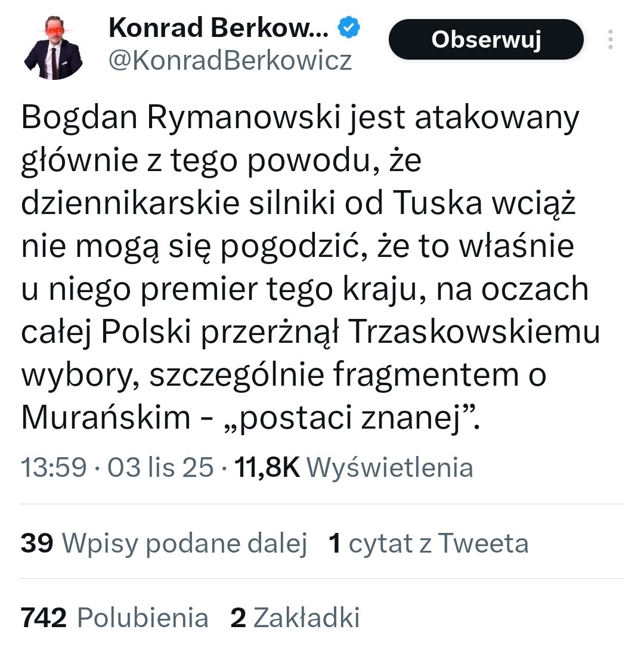Open Konrad Berkowicz's profile avatar
Viewport: 644px width, 645px height.
53,50
